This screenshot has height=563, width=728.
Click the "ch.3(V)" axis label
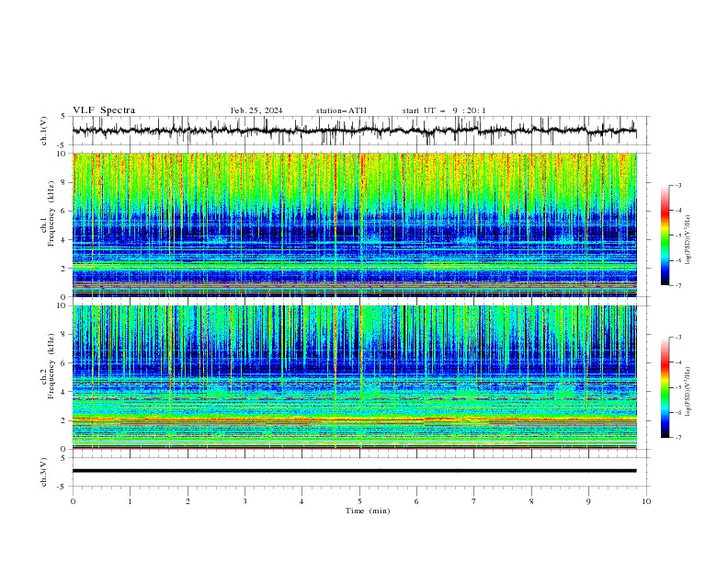44,472
